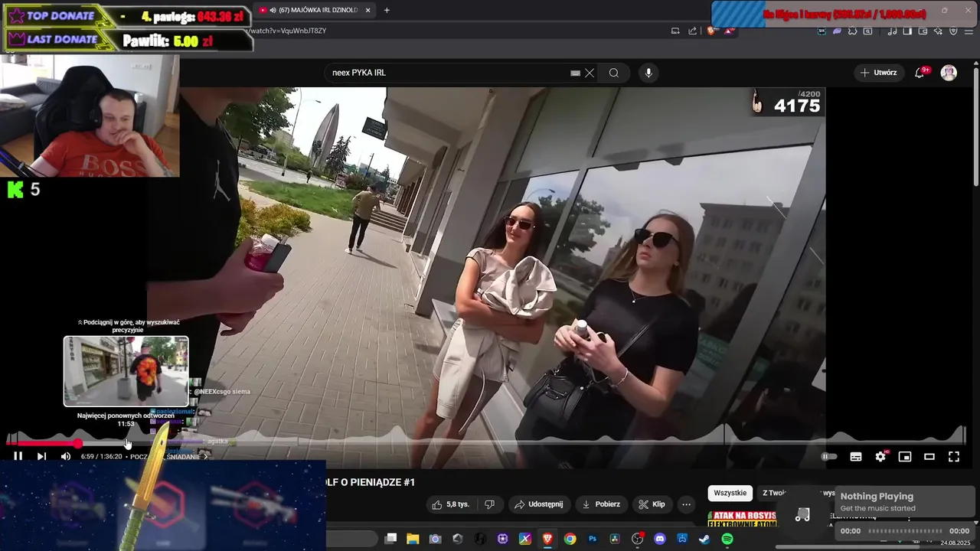Download video via Pobierz button
This screenshot has width=980, height=551.
(x=602, y=504)
